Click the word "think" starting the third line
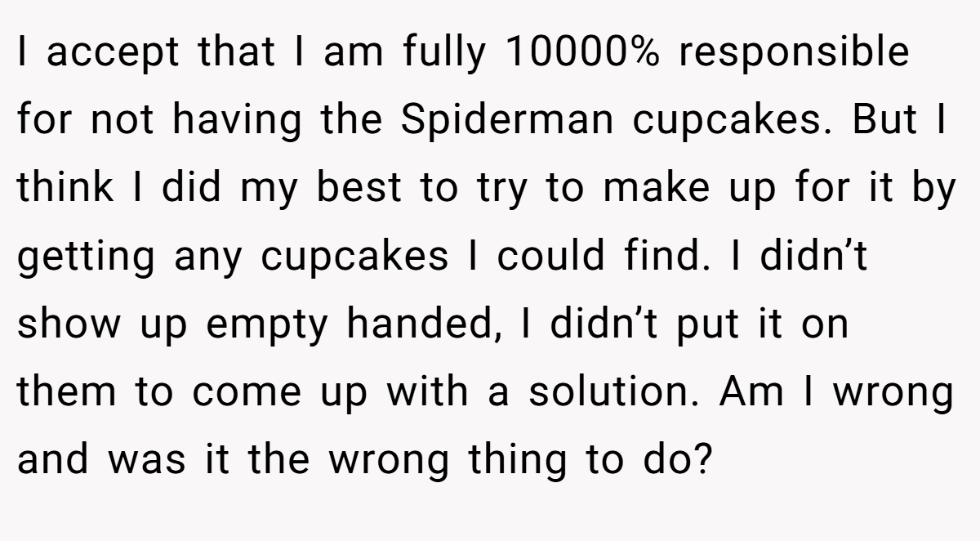The height and width of the screenshot is (541, 980). [66, 188]
